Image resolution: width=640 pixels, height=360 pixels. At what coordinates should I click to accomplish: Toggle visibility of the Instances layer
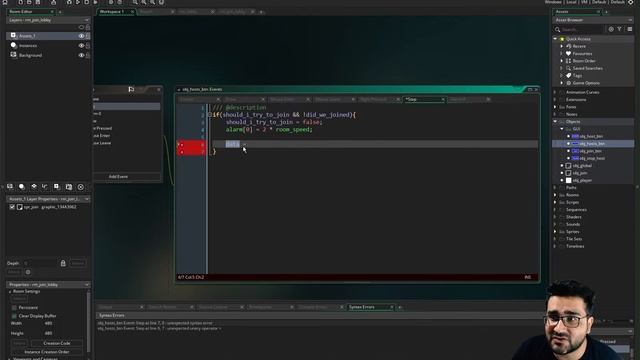pyautogui.click(x=81, y=46)
